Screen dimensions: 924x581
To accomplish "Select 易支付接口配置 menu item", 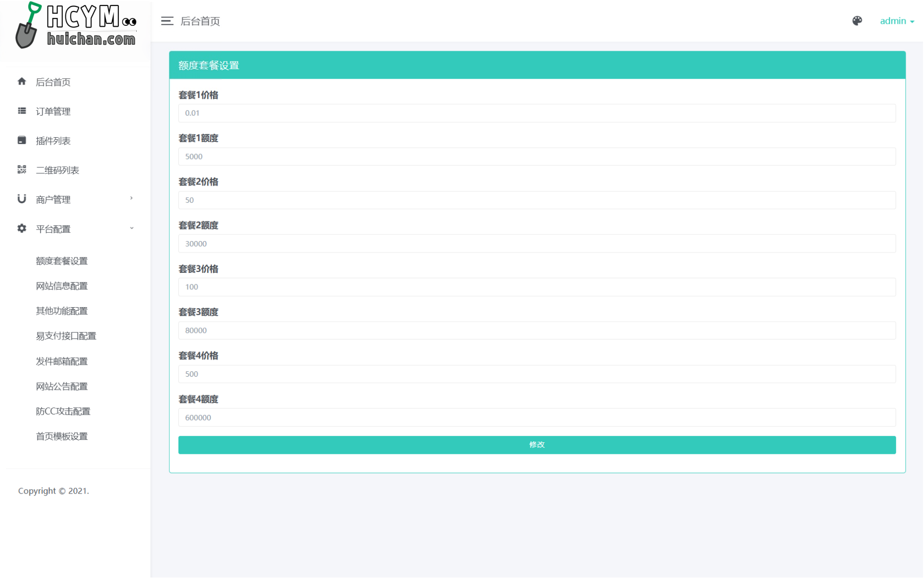I will click(66, 336).
